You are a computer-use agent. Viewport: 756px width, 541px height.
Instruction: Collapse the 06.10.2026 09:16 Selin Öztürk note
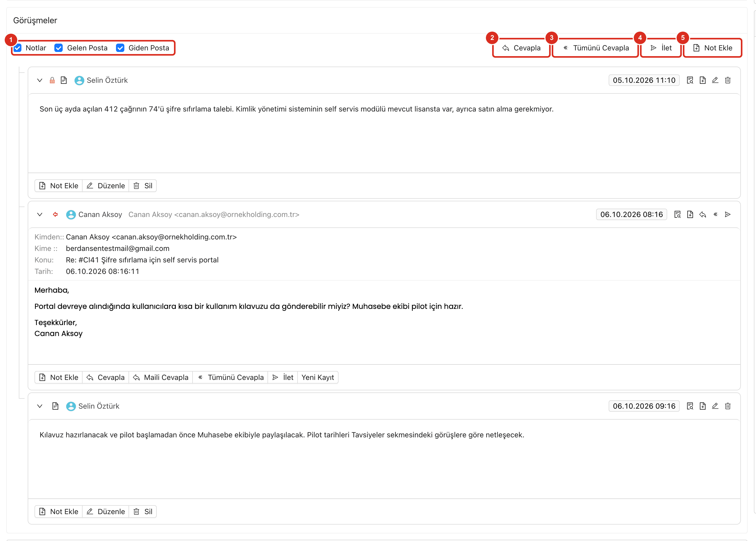[40, 406]
